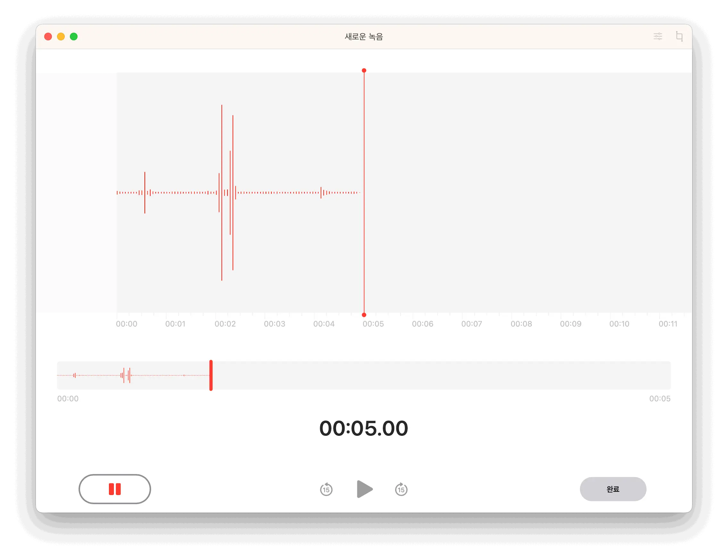This screenshot has height=560, width=728.
Task: Click the bottom dot of the red playhead
Action: point(364,315)
